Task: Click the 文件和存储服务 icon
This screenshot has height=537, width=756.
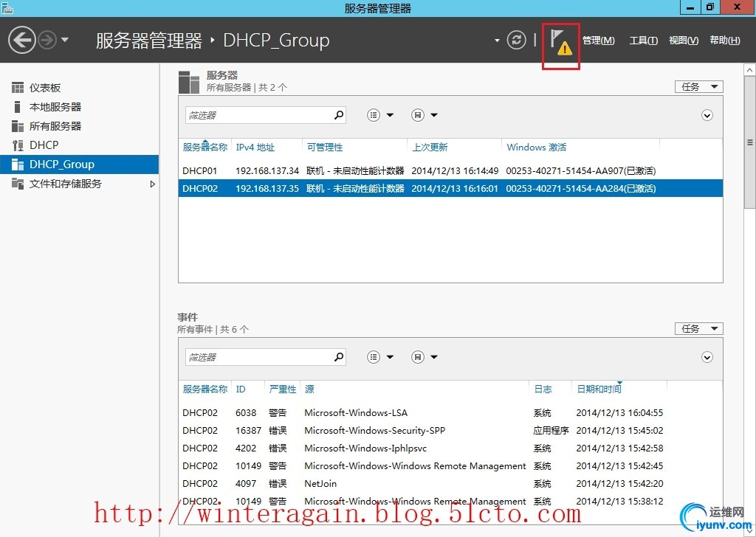Action: coord(18,184)
